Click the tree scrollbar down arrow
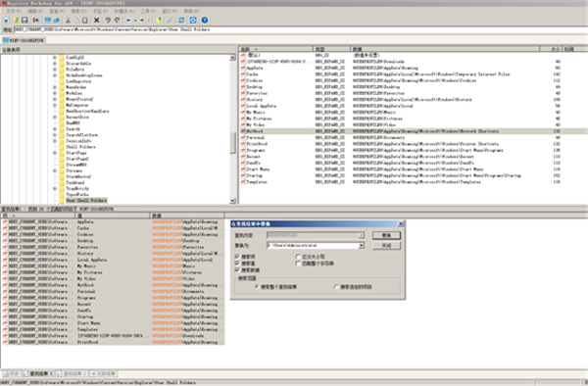The height and width of the screenshot is (386, 588). click(x=232, y=201)
